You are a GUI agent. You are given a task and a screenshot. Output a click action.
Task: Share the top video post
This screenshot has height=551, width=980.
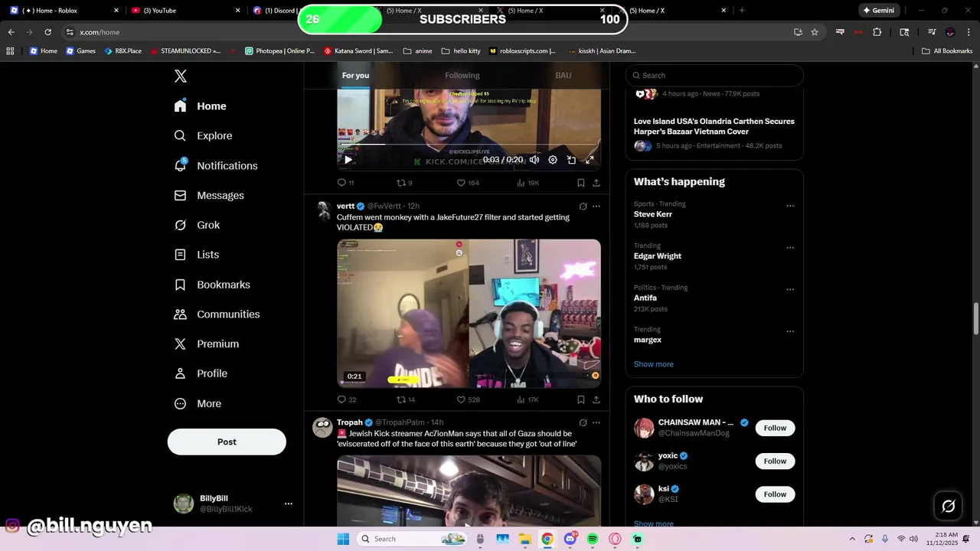click(x=596, y=183)
